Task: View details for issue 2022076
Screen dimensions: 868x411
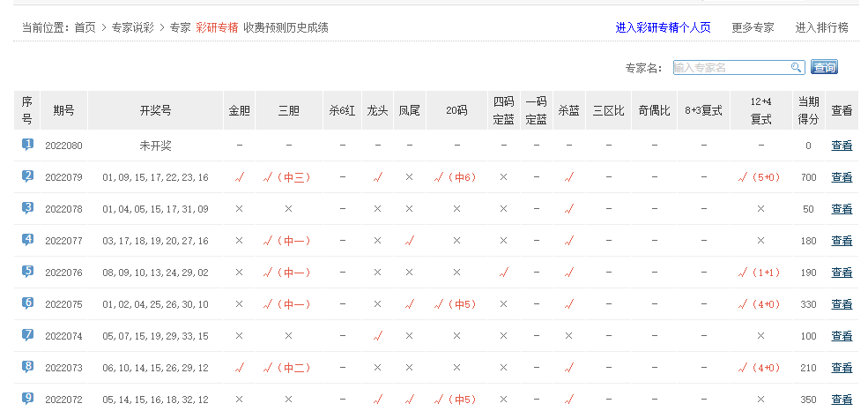Action: click(x=842, y=273)
